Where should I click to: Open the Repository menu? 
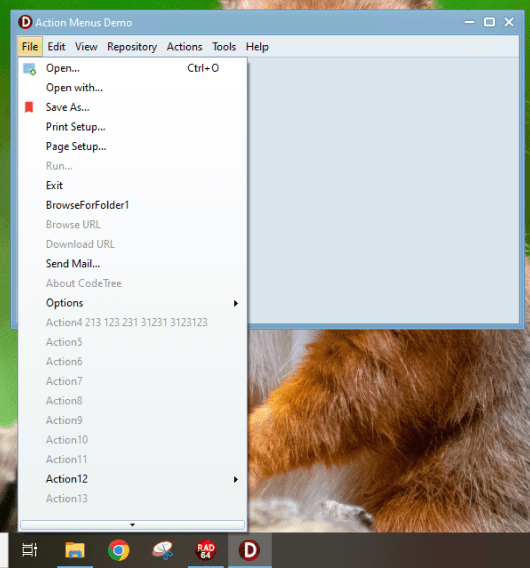[x=132, y=47]
